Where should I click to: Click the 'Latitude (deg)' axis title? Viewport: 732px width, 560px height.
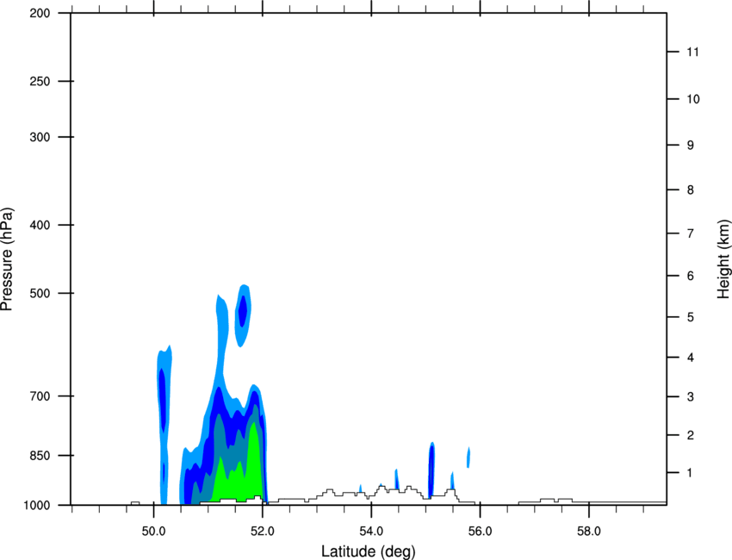pos(369,551)
